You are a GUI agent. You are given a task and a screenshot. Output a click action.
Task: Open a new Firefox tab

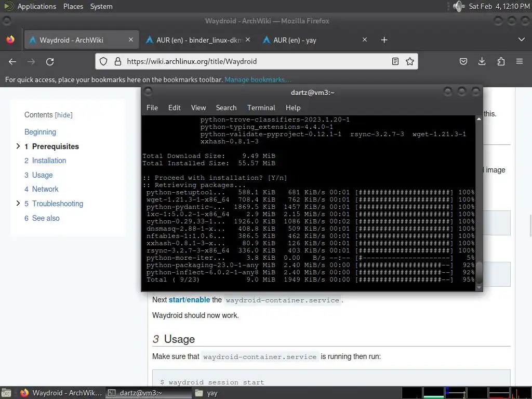(x=384, y=40)
